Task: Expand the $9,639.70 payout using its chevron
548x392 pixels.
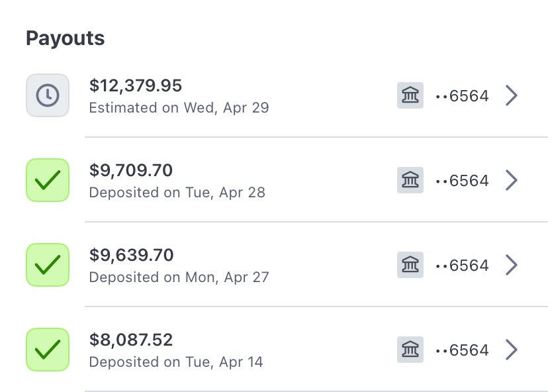Action: point(511,265)
